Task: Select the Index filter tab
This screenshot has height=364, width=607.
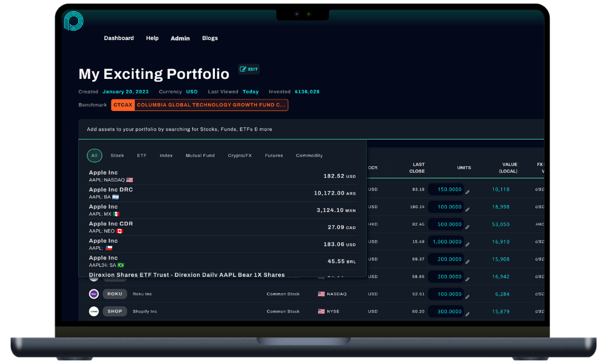Action: coord(166,155)
